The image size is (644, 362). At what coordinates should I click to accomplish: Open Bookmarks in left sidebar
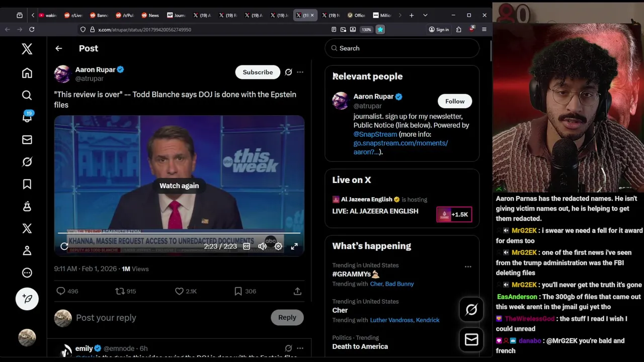27,184
